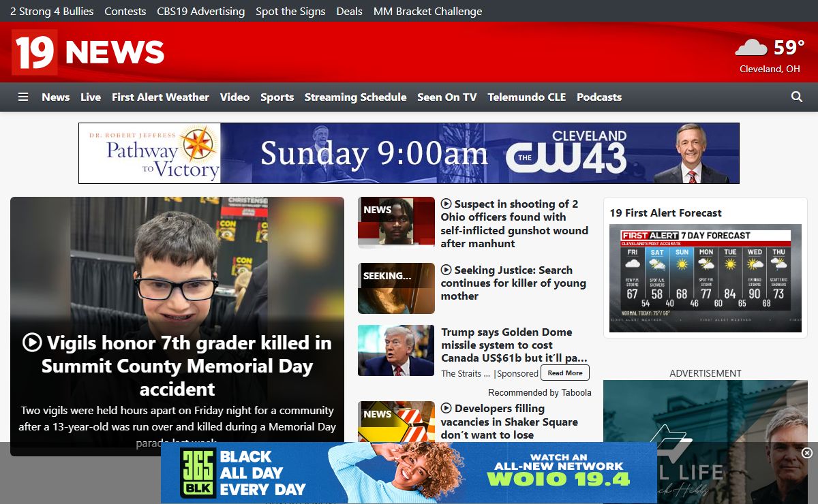This screenshot has width=818, height=504.
Task: Click the cloudy weather icon in header
Action: [x=751, y=48]
